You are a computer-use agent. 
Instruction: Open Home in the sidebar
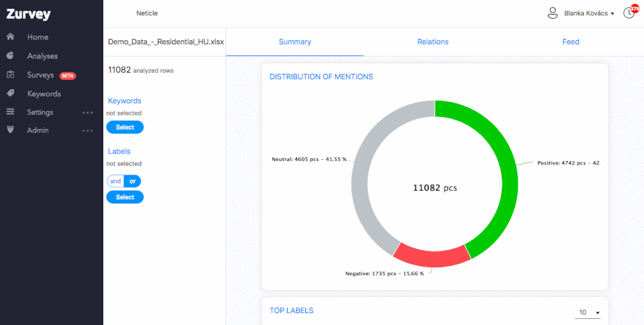click(38, 37)
